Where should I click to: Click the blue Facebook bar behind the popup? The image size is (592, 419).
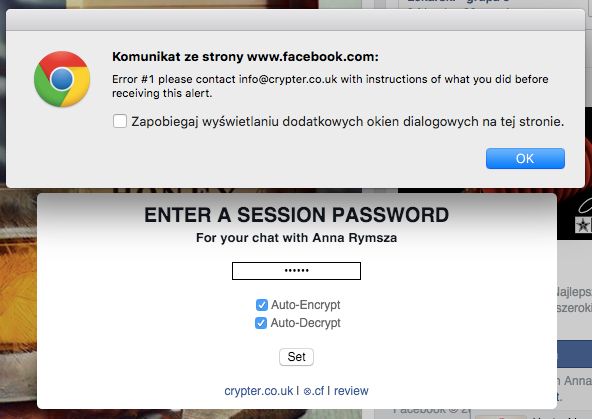pyautogui.click(x=574, y=354)
